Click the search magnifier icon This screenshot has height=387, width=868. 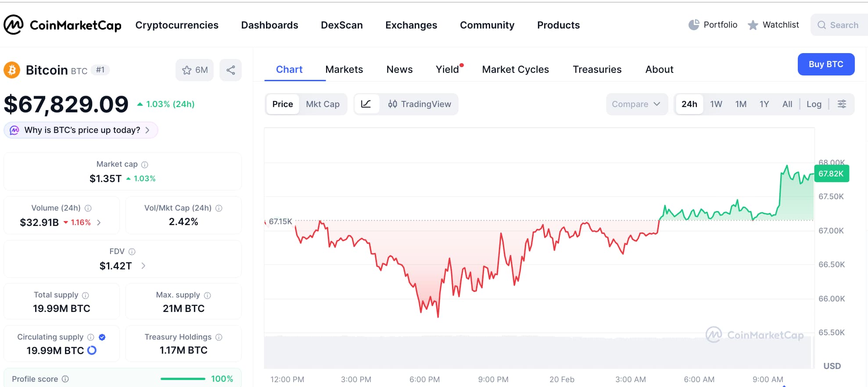[822, 25]
